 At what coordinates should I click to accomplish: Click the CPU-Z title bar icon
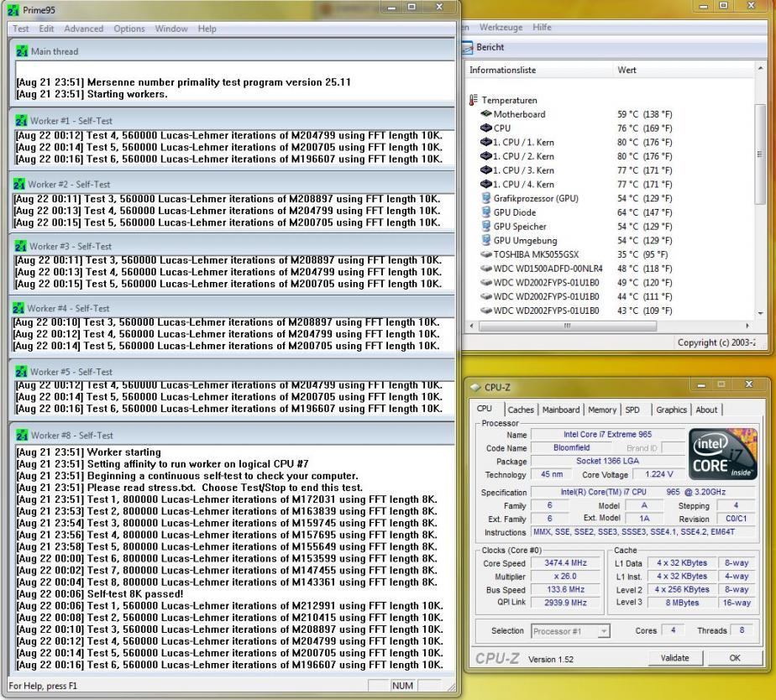pos(475,387)
